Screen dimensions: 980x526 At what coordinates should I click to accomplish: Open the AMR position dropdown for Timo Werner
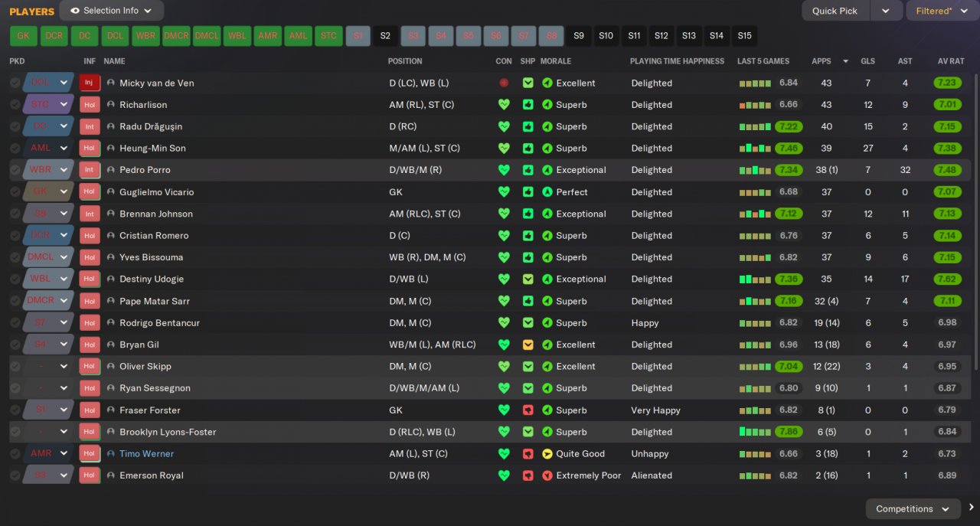[64, 454]
